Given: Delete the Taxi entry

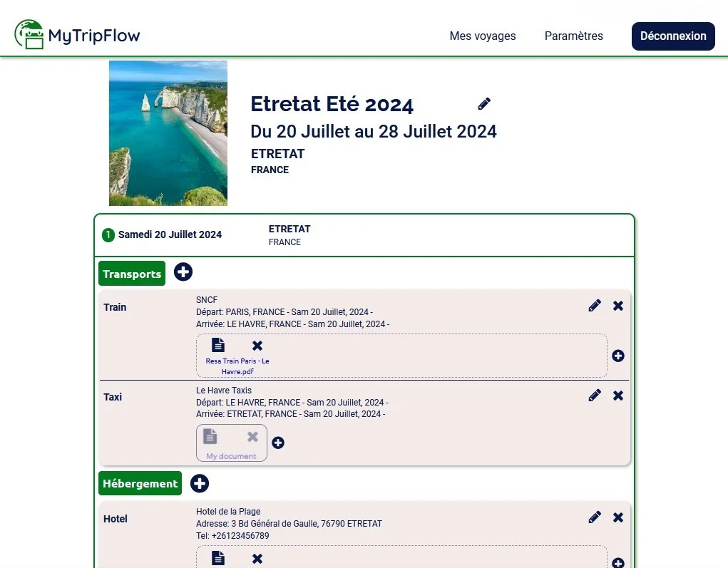Looking at the screenshot, I should click(x=617, y=395).
